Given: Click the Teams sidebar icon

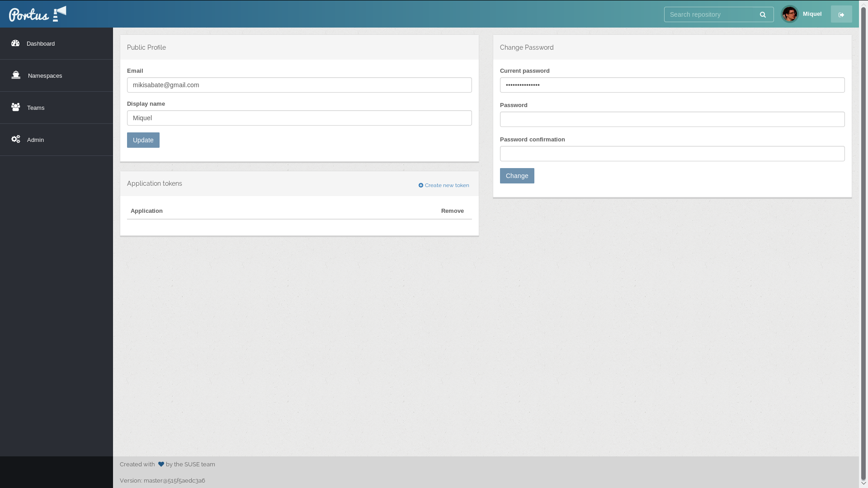Looking at the screenshot, I should click(16, 107).
